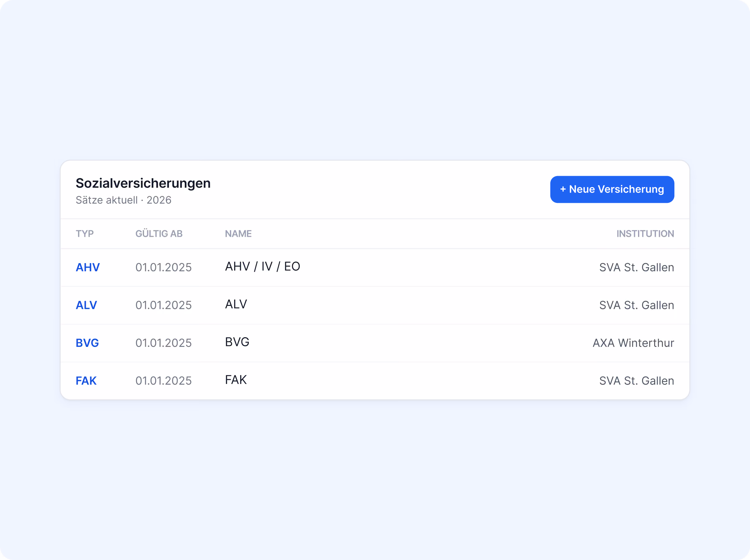Click the Sätze aktuell · 2026 subtitle

[x=123, y=200]
